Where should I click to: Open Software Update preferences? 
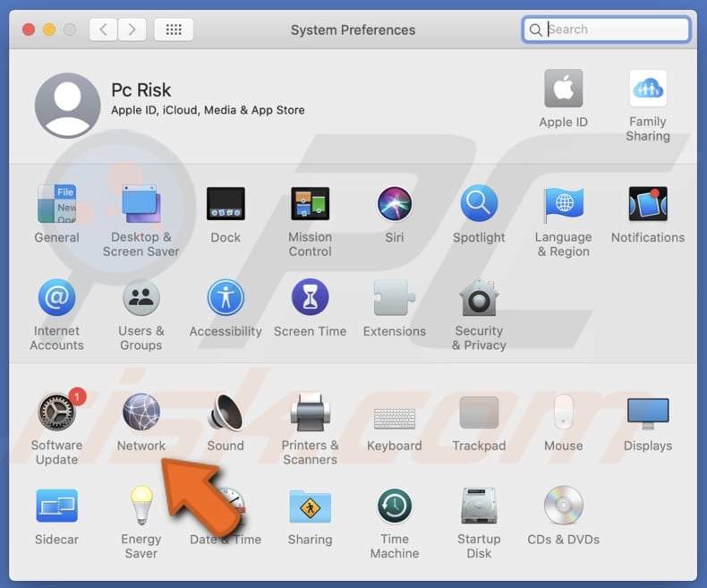tap(56, 413)
